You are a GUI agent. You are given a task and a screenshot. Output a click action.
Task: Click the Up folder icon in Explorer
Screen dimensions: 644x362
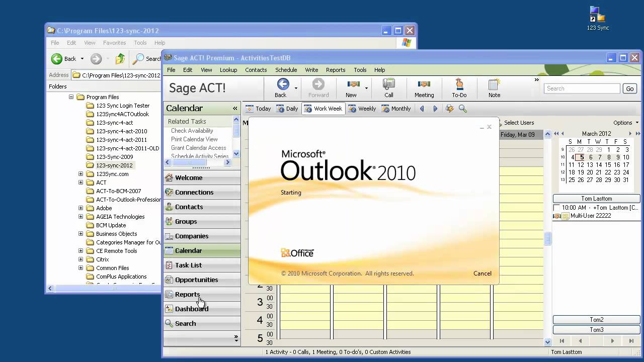120,59
